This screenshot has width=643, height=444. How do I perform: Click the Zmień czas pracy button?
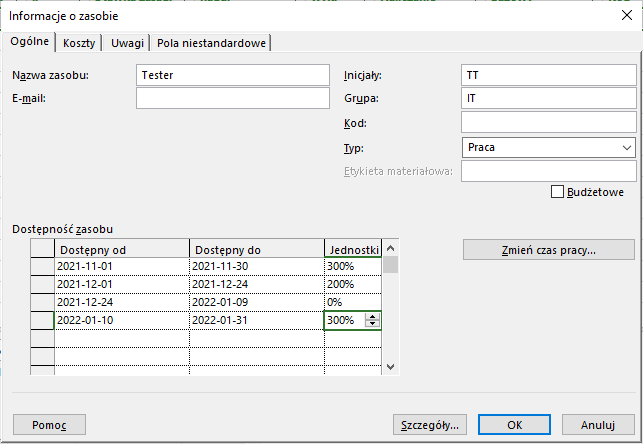549,250
